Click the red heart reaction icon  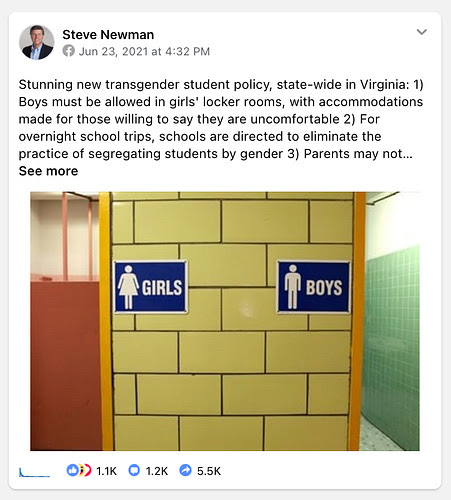[x=88, y=470]
